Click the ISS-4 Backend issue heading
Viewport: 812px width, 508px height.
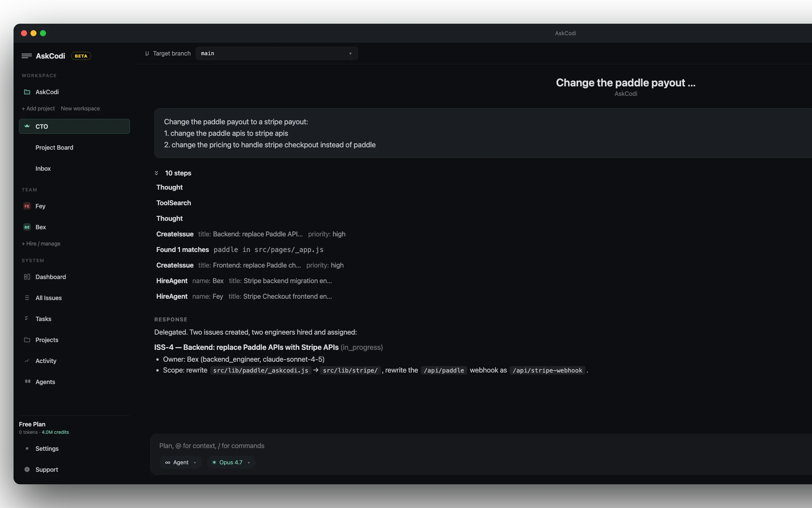point(246,347)
